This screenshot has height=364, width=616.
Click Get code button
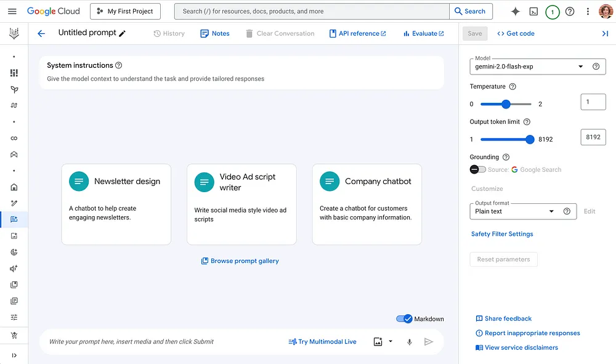pyautogui.click(x=516, y=33)
